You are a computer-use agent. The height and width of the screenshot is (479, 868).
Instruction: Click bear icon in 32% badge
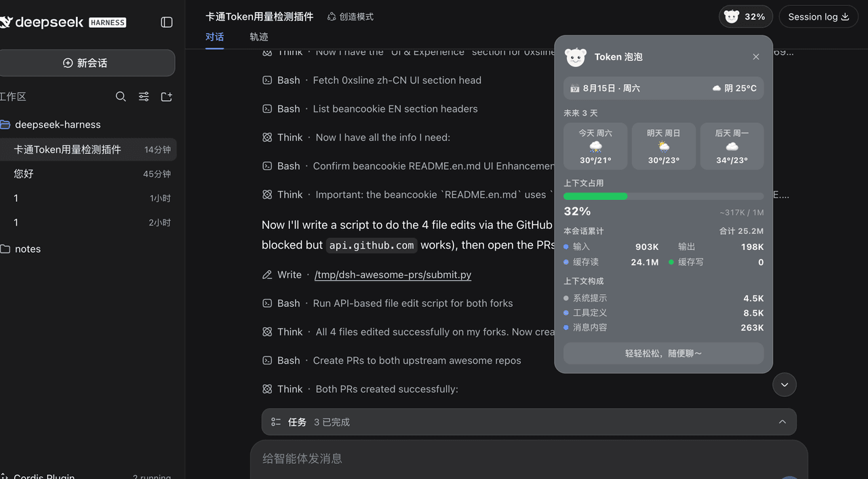tap(731, 16)
